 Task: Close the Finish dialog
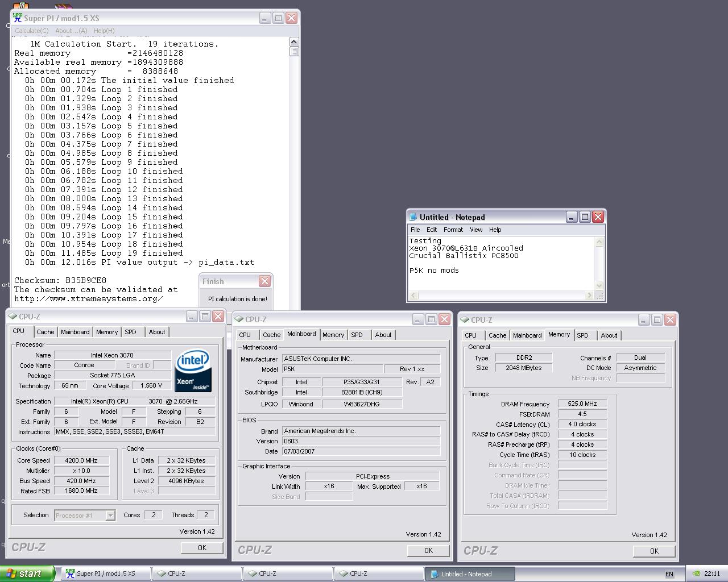click(264, 281)
